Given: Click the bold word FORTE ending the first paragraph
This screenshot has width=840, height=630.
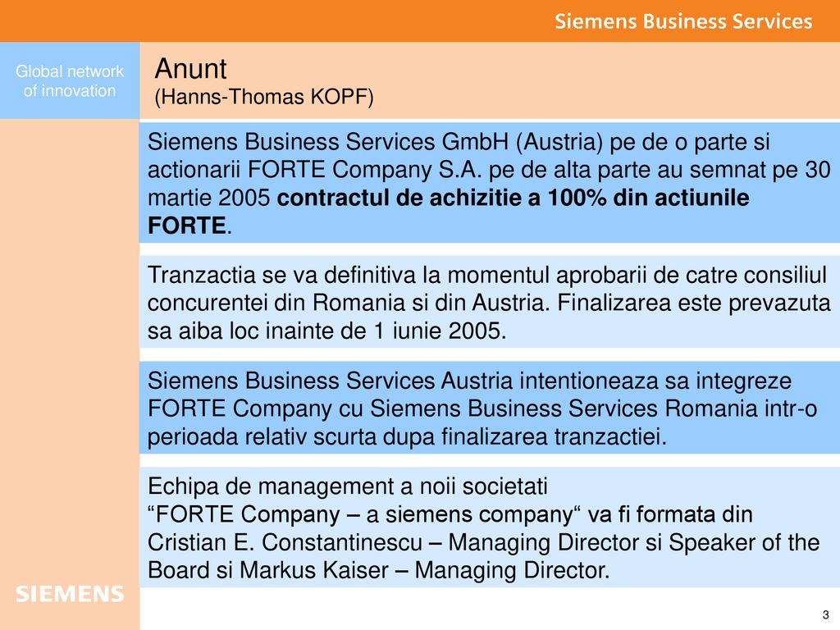Looking at the screenshot, I should coord(186,226).
